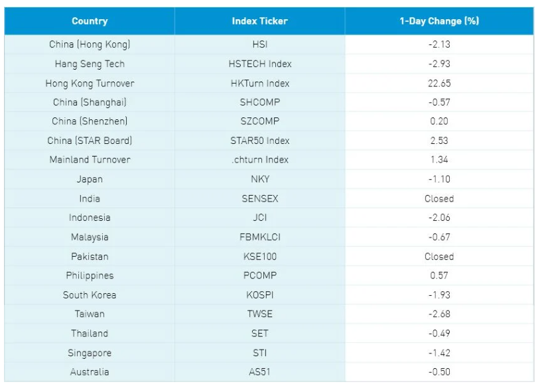Click the Philippines country cell
Image resolution: width=542 pixels, height=392 pixels.
click(x=90, y=276)
